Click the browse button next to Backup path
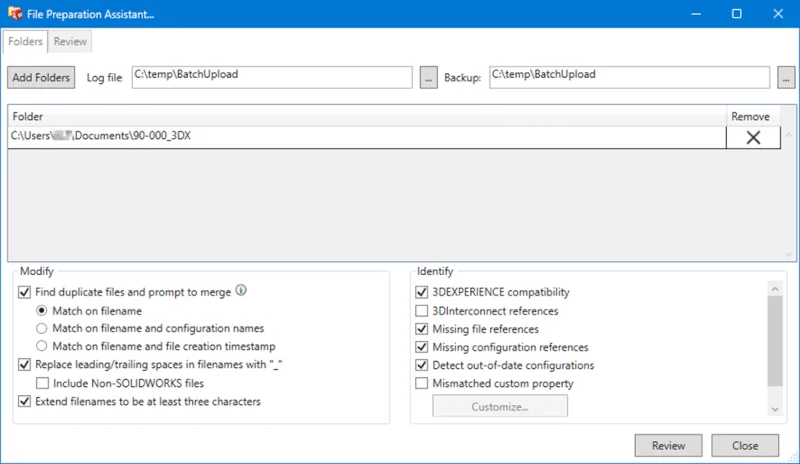 (x=786, y=78)
